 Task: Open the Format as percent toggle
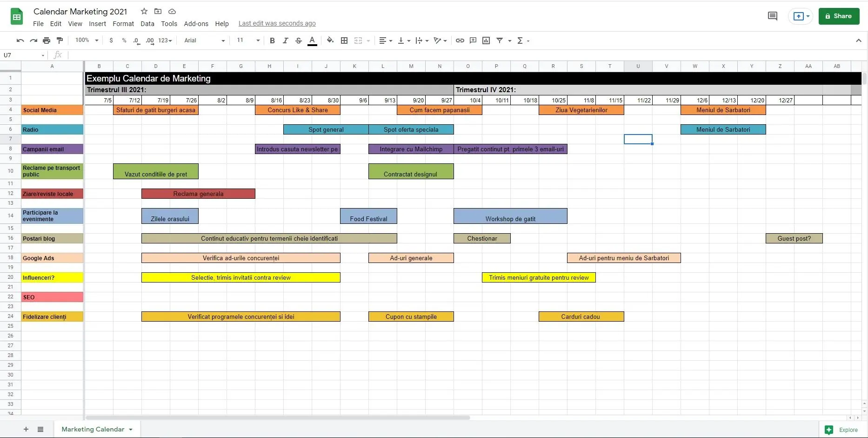point(124,40)
